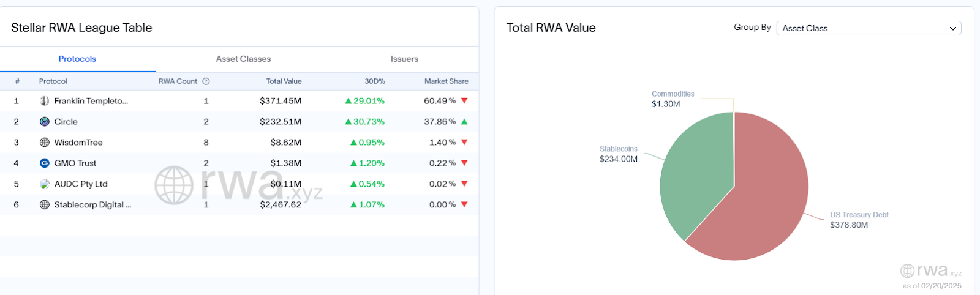The height and width of the screenshot is (295, 980).
Task: Click the AUDC Pty Ltd logo icon
Action: click(44, 184)
